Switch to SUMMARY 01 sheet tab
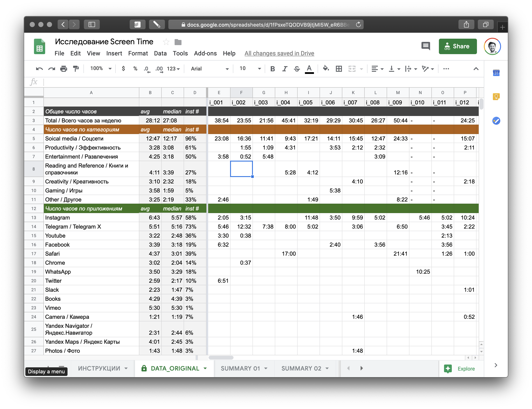 240,368
